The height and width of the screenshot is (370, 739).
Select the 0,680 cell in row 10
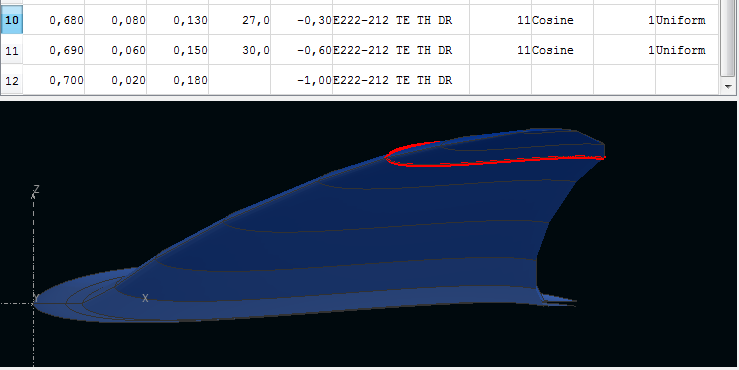(x=54, y=20)
